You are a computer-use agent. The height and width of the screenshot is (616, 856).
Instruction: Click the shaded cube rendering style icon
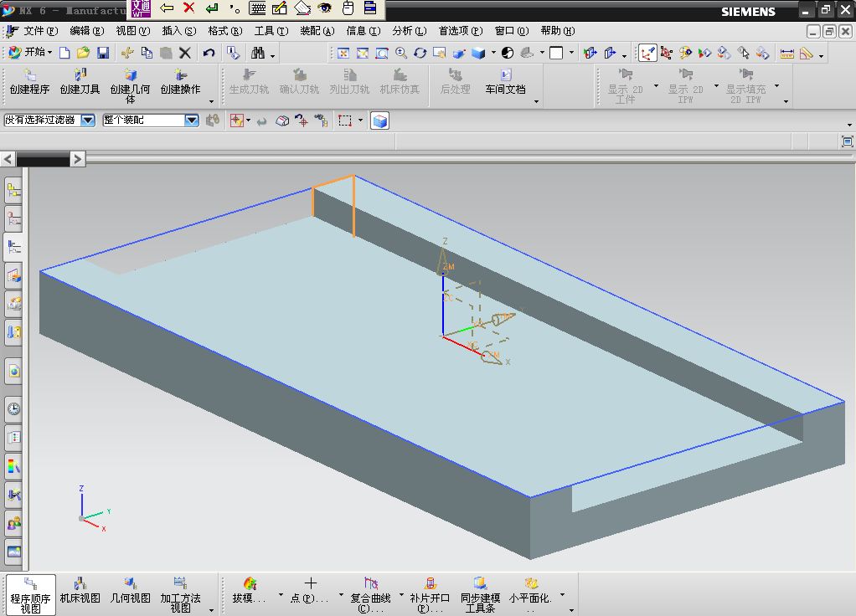479,53
